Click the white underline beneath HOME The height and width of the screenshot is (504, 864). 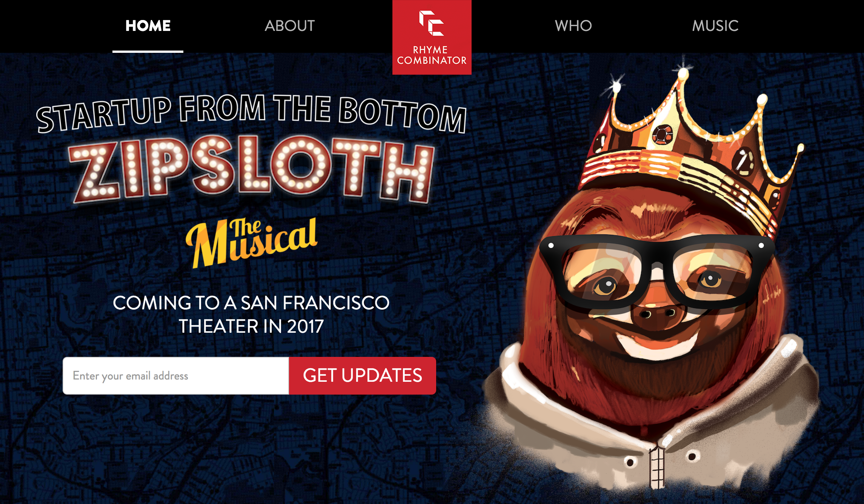148,51
